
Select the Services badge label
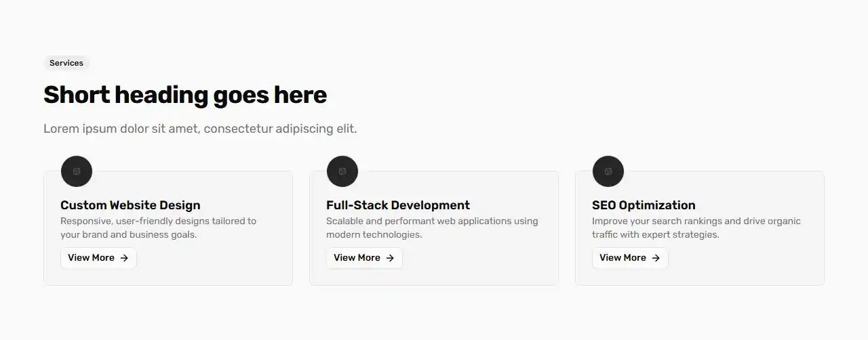(66, 63)
